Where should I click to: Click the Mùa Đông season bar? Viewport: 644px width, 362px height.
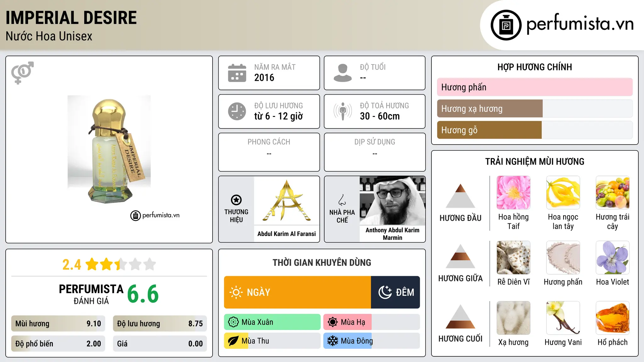[x=372, y=341]
